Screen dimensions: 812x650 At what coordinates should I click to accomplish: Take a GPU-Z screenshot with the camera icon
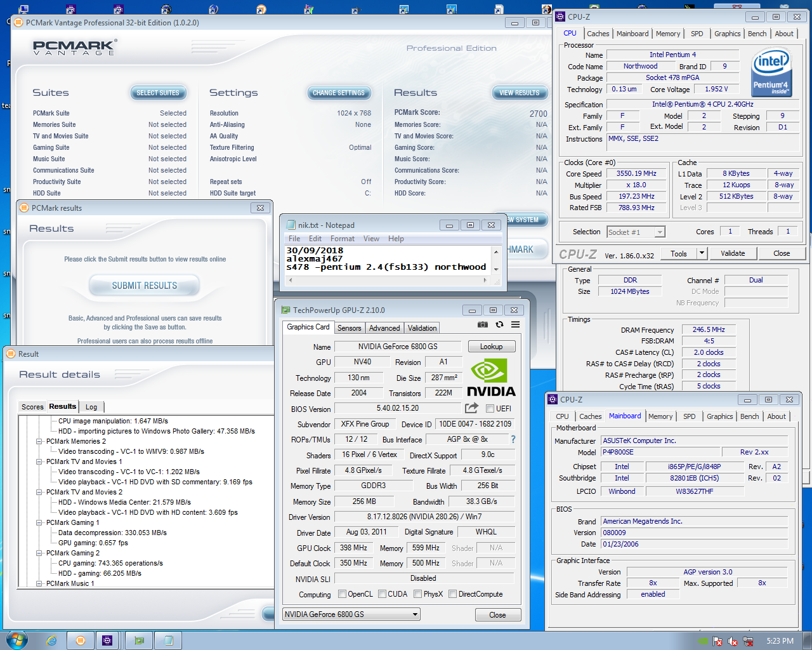(x=483, y=324)
